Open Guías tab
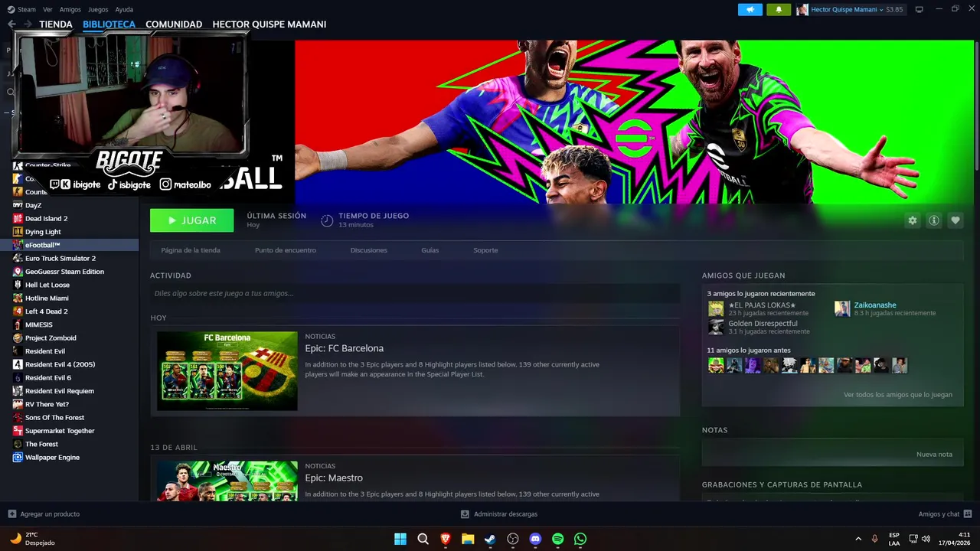 (430, 250)
